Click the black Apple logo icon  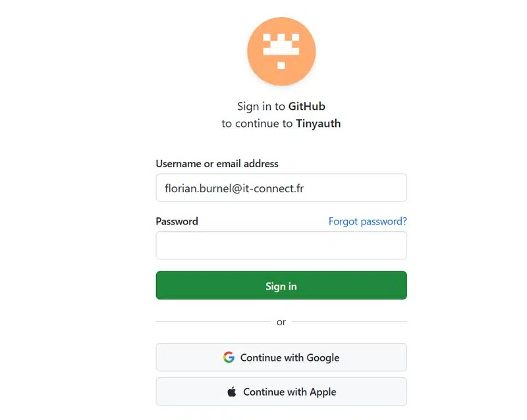(x=232, y=392)
